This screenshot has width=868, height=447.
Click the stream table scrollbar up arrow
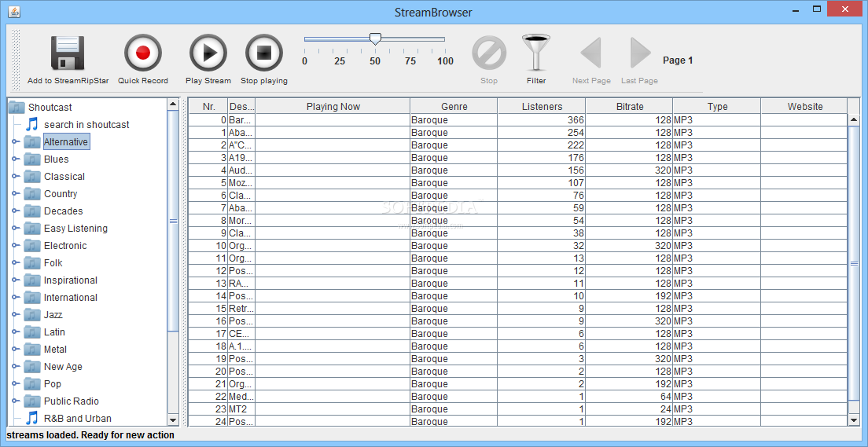click(x=854, y=119)
